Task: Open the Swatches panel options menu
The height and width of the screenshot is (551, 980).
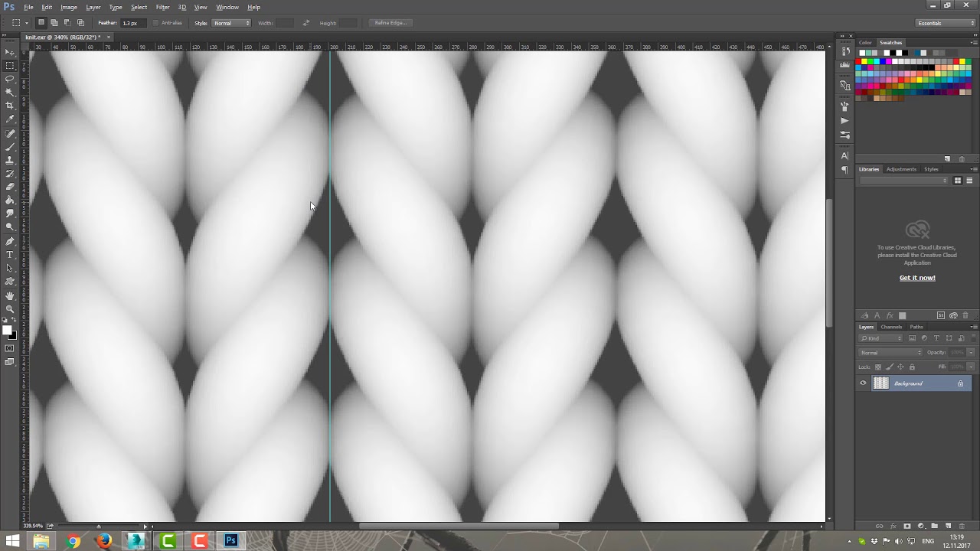Action: click(974, 43)
